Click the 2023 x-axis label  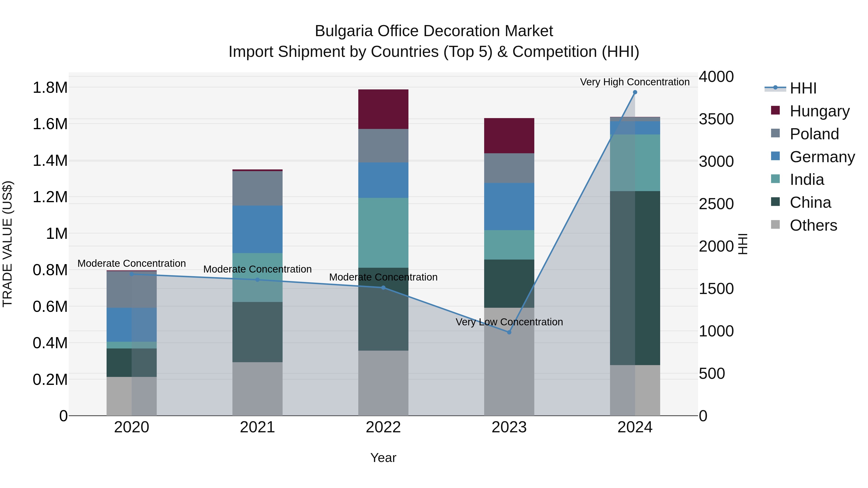[509, 427]
